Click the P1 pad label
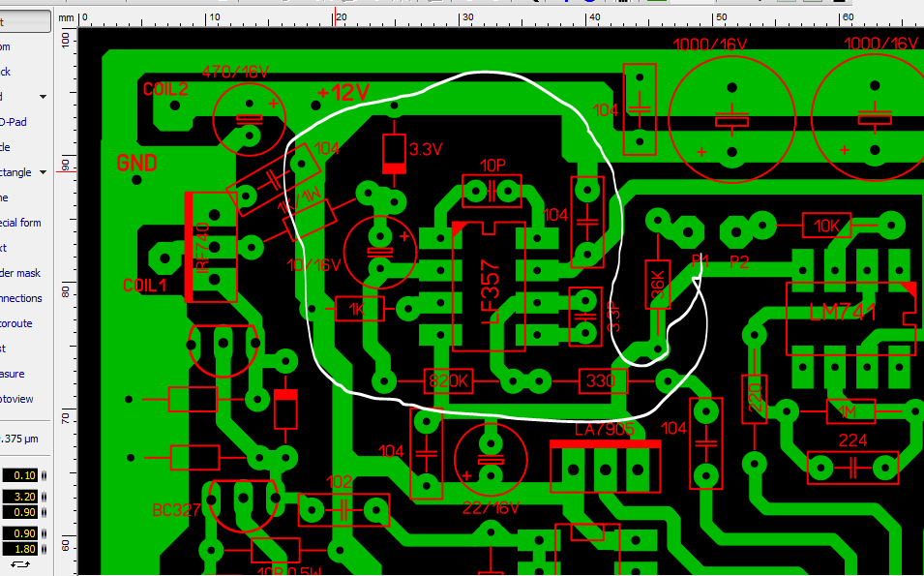Viewport: 924px width, 576px height. tap(700, 260)
